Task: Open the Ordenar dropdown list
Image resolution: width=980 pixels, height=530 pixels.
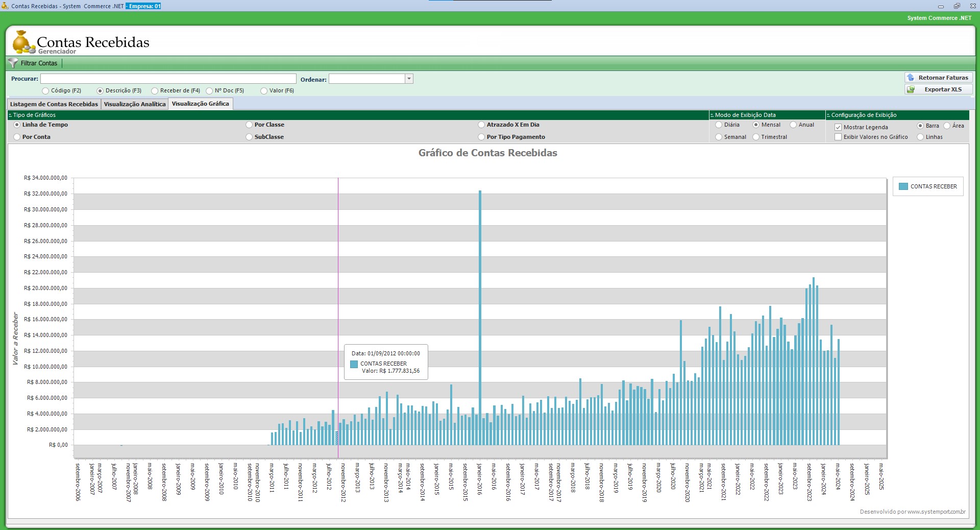Action: tap(409, 79)
